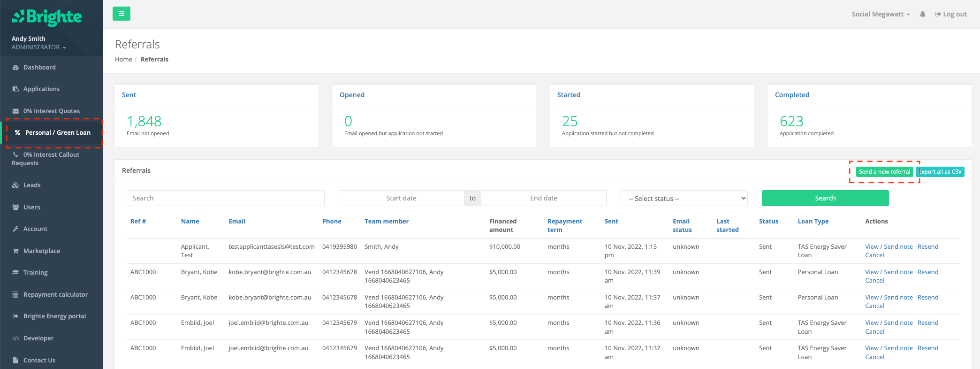
Task: Open Dashboard from the sidebar
Action: [39, 67]
